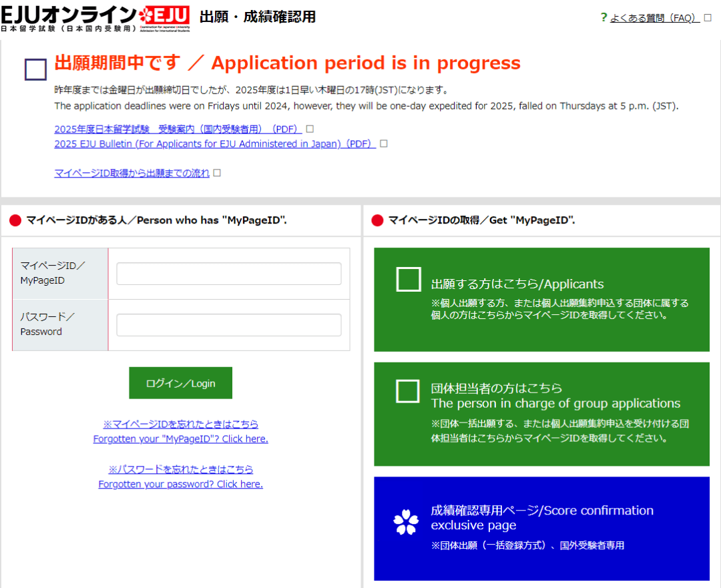
Task: Click the sakura flower icon in blue panel
Action: click(406, 522)
